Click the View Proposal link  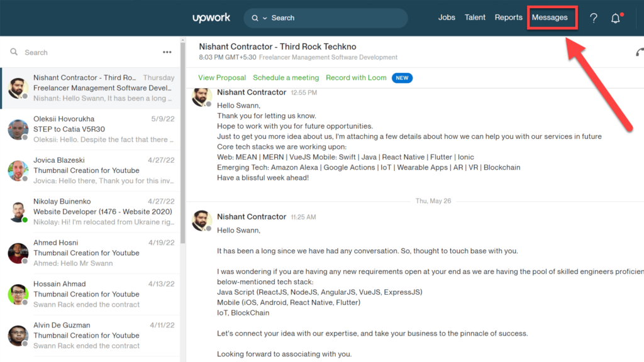coord(222,77)
